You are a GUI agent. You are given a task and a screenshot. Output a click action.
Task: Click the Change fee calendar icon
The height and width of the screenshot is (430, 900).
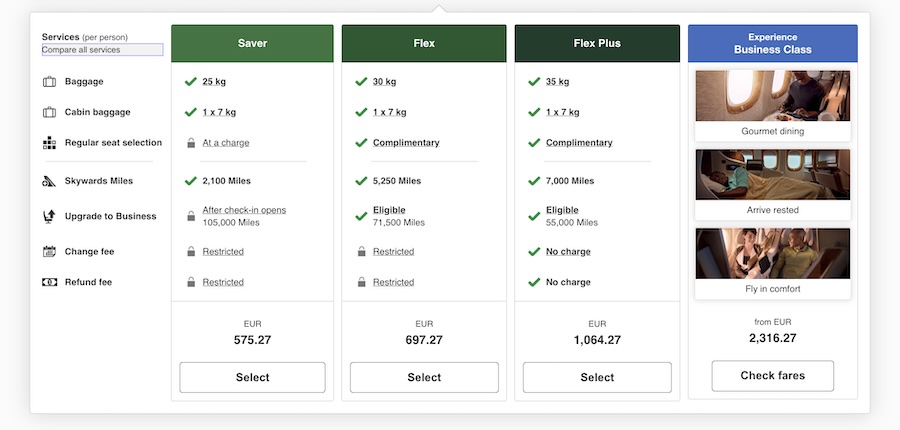(49, 252)
